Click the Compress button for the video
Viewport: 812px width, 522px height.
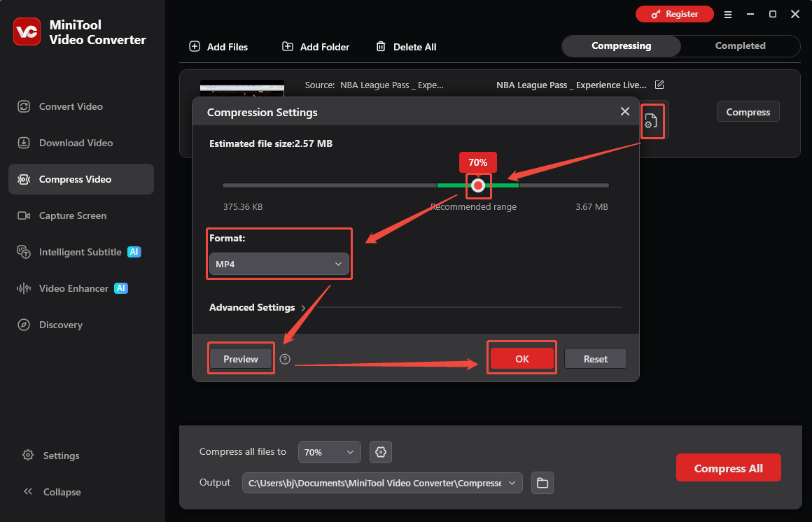[748, 112]
